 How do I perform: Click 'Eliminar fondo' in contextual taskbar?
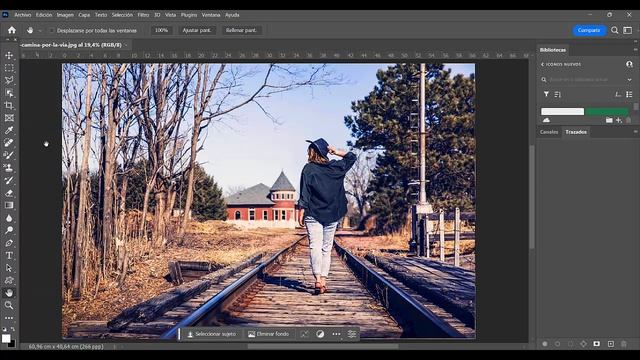click(x=269, y=334)
